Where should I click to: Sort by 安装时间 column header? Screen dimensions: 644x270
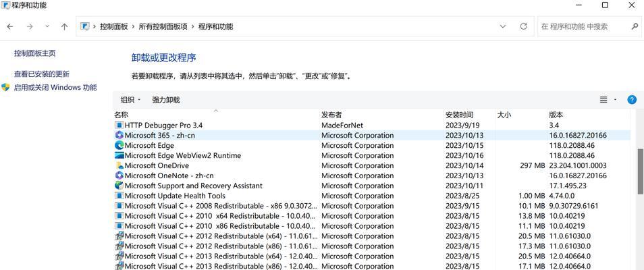pos(459,115)
